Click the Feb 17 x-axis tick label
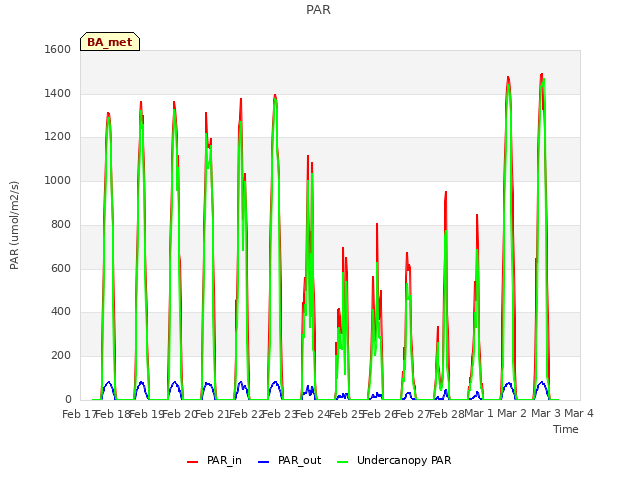This screenshot has width=640, height=480. tap(79, 414)
